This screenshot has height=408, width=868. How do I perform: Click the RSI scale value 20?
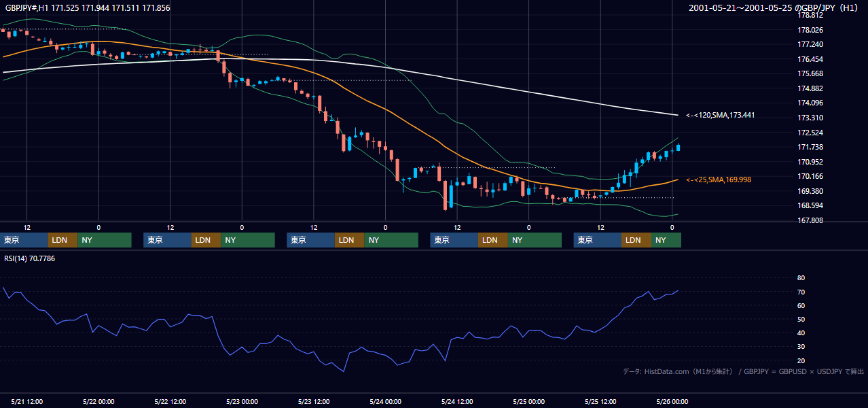(x=801, y=360)
